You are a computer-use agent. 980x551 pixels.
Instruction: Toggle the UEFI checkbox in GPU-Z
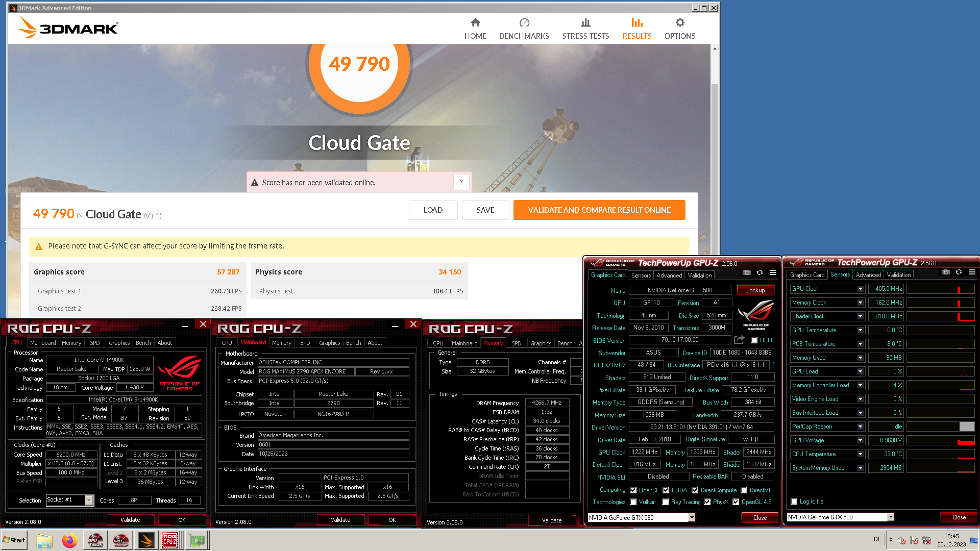pos(754,340)
